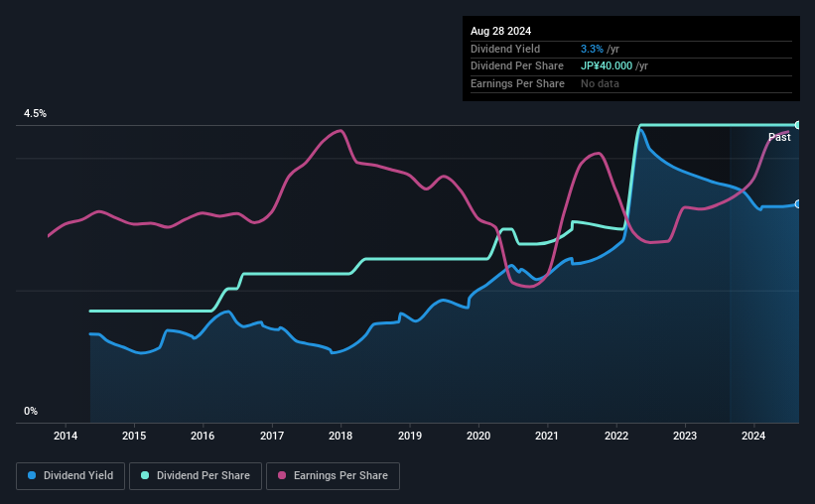Select the 2022 x-axis label
This screenshot has width=815, height=504.
click(616, 436)
